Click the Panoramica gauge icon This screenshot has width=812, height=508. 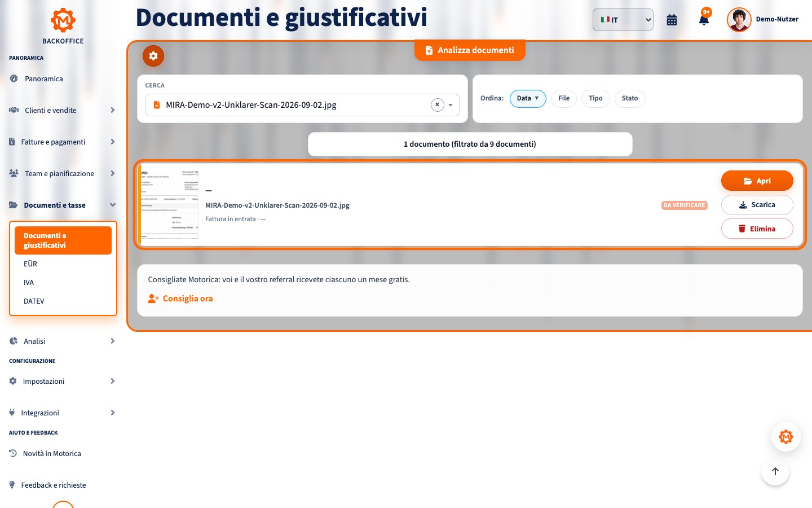[x=14, y=78]
